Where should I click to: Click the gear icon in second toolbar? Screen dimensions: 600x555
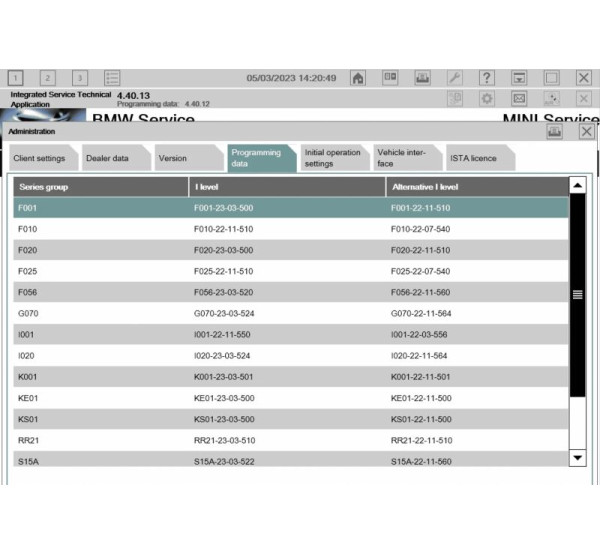[x=486, y=98]
